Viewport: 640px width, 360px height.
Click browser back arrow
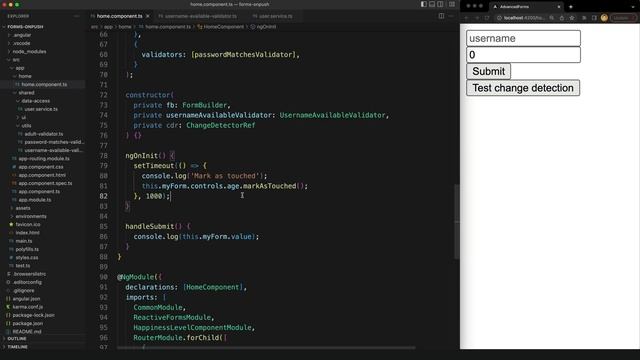pos(467,18)
